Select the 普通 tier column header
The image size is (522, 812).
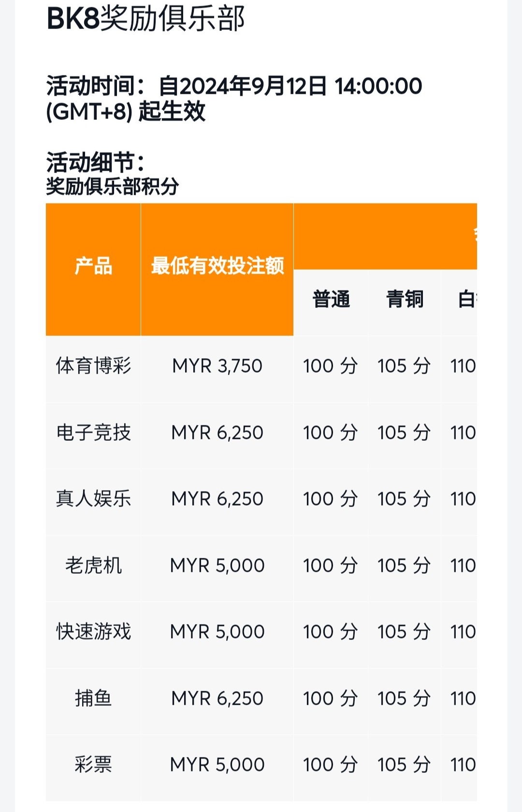coord(331,300)
